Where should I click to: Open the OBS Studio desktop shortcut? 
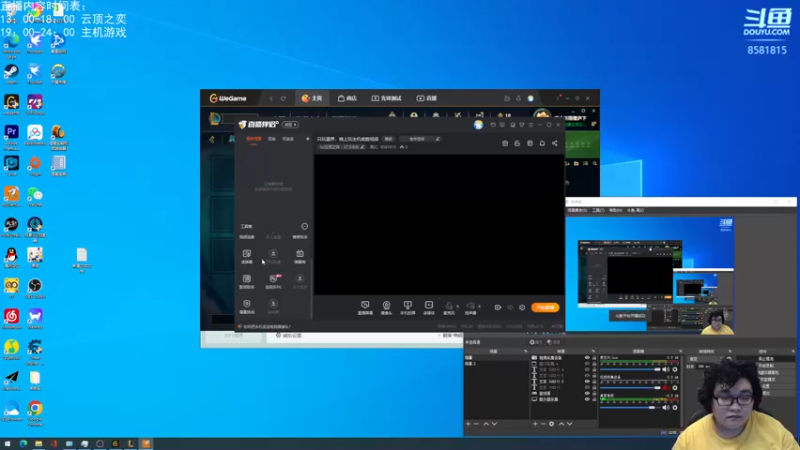coord(35,286)
